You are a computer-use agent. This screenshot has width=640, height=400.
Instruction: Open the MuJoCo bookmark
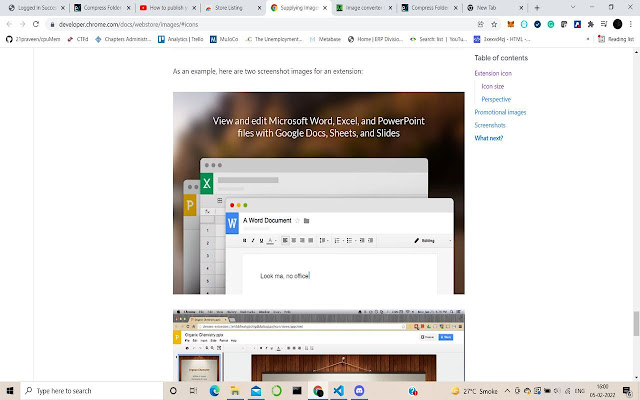(x=224, y=39)
